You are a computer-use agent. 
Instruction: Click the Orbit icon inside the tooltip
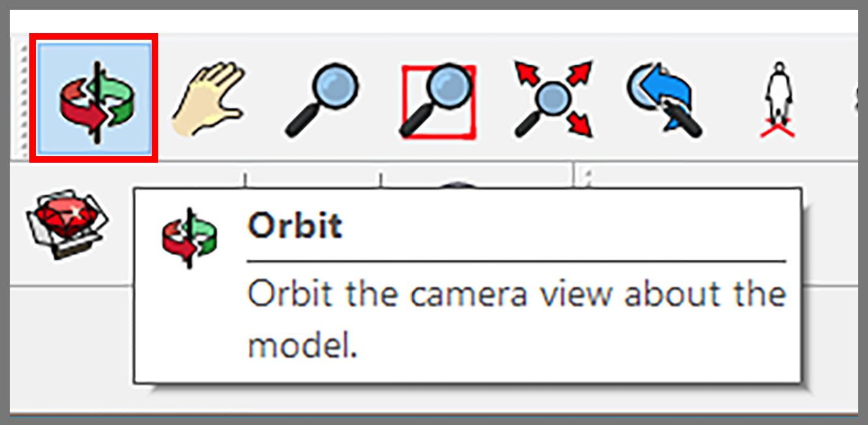tap(189, 236)
